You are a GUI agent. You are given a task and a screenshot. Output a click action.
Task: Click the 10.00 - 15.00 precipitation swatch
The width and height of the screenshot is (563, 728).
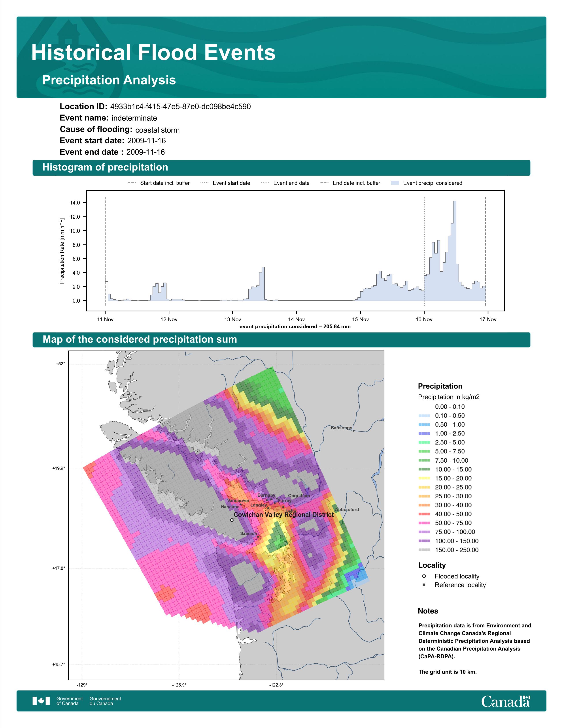[x=424, y=469]
